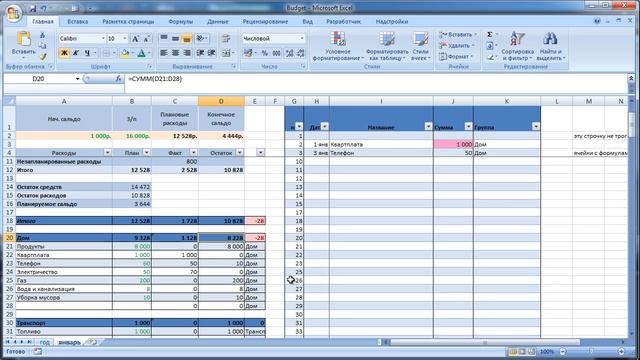Apply the font color A swatch
This screenshot has height=360, width=640.
[141, 53]
